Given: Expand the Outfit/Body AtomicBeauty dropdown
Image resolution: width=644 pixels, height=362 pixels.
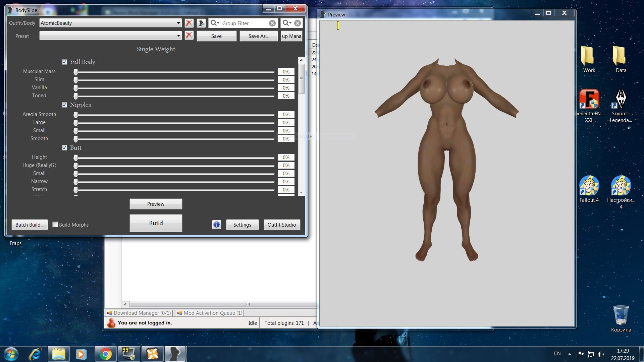Looking at the screenshot, I should (x=178, y=23).
